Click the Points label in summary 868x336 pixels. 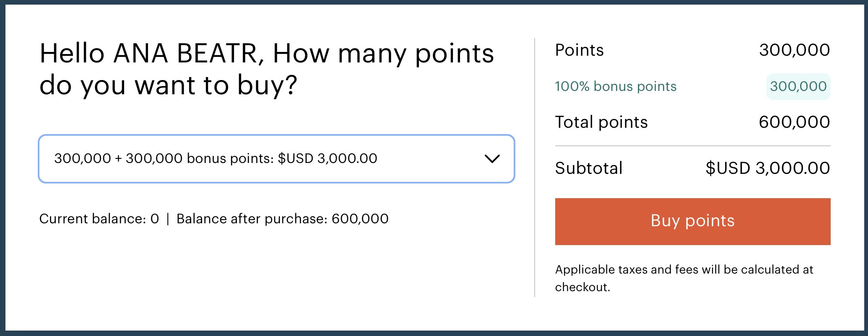pyautogui.click(x=579, y=50)
